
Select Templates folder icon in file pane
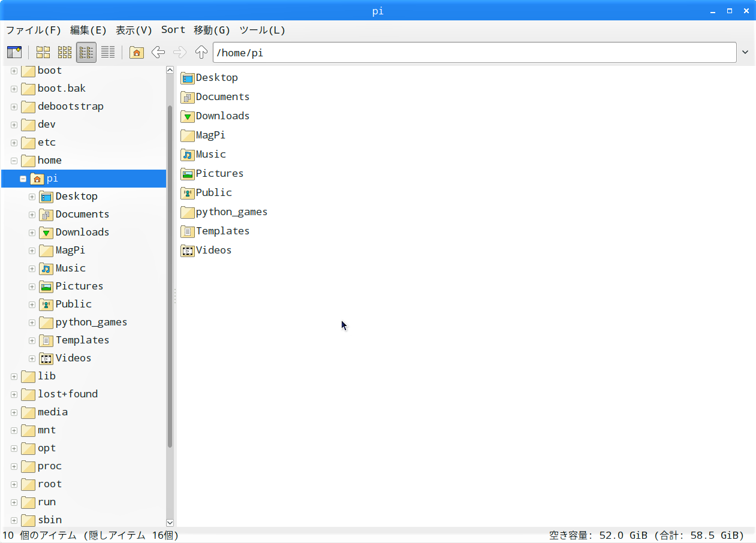[x=188, y=231]
